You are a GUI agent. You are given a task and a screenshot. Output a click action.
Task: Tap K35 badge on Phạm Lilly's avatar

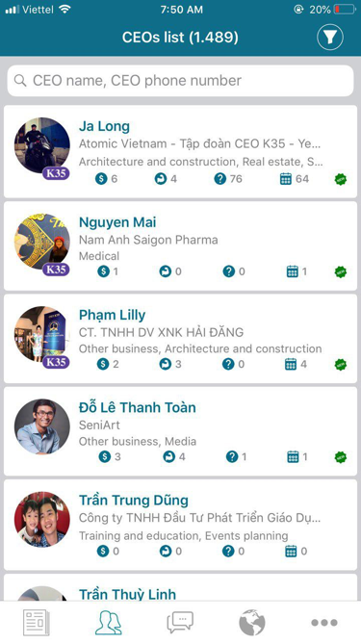pos(56,362)
